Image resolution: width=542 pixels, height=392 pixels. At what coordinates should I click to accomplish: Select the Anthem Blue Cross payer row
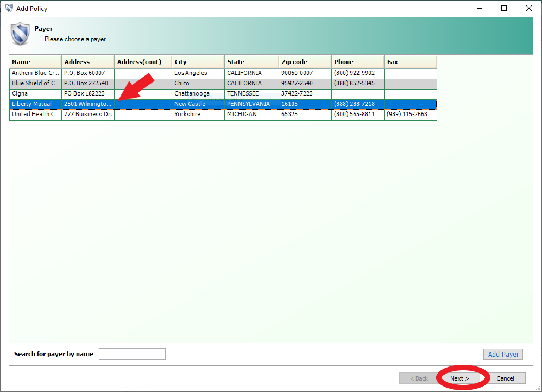pyautogui.click(x=35, y=73)
